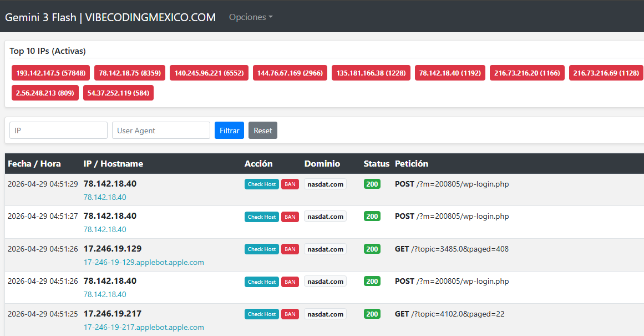Ban the IP in the 04:51:27 row
Screen dimensions: 644x336
pyautogui.click(x=290, y=217)
